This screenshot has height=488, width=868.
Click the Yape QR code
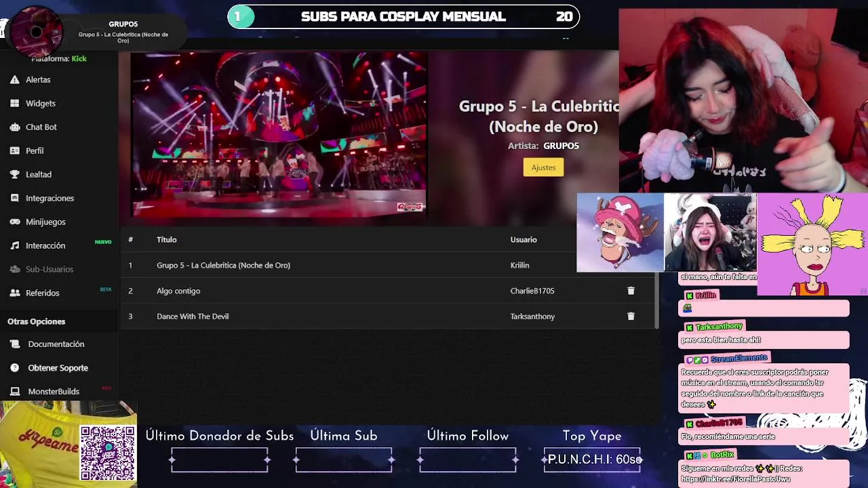[x=108, y=453]
